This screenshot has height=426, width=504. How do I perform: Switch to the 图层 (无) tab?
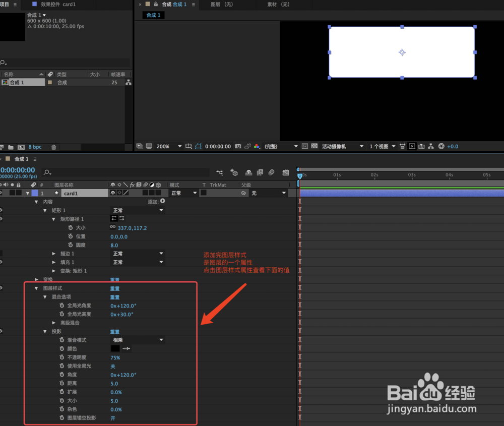[x=222, y=4]
